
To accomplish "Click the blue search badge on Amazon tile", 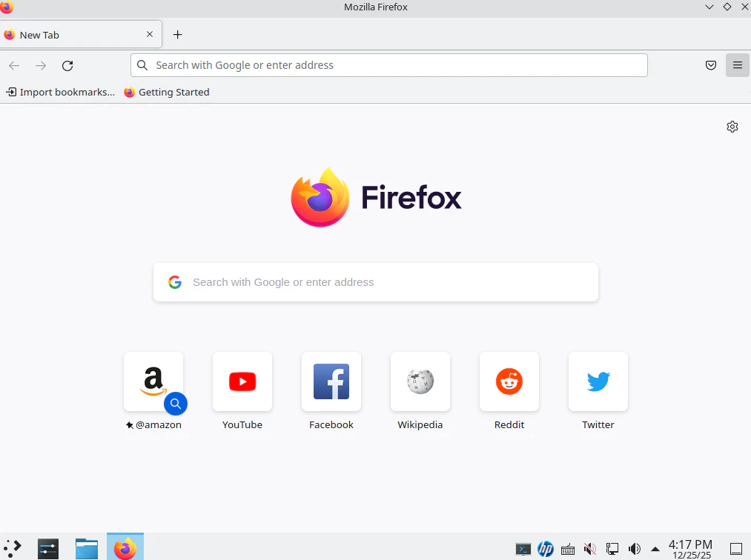I will (176, 404).
